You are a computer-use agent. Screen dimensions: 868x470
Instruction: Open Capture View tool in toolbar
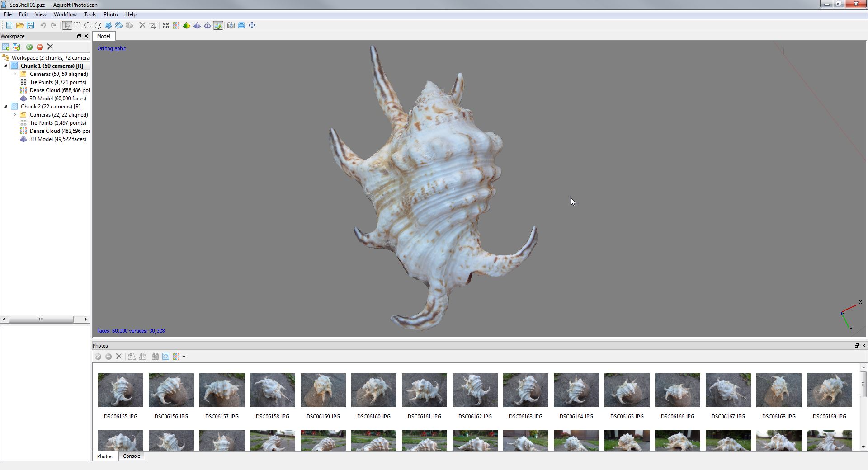231,25
